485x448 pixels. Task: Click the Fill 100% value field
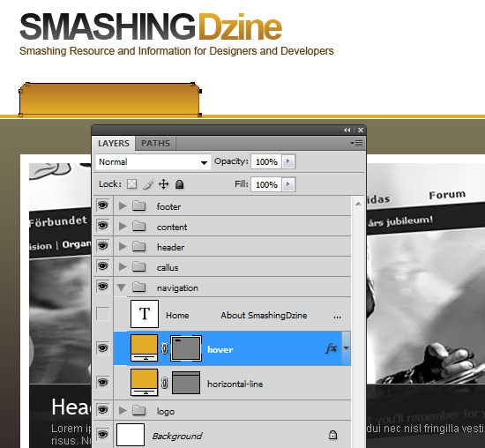[266, 184]
